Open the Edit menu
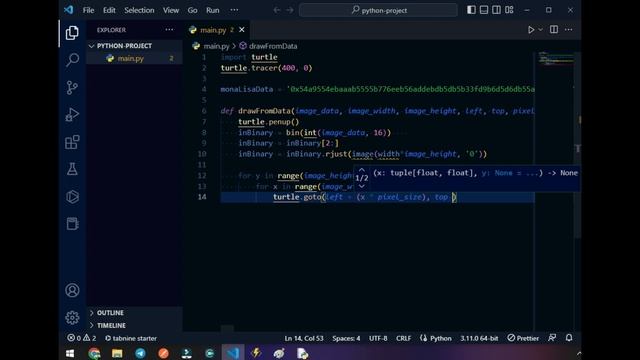Viewport: 640px width, 360px height. 109,10
